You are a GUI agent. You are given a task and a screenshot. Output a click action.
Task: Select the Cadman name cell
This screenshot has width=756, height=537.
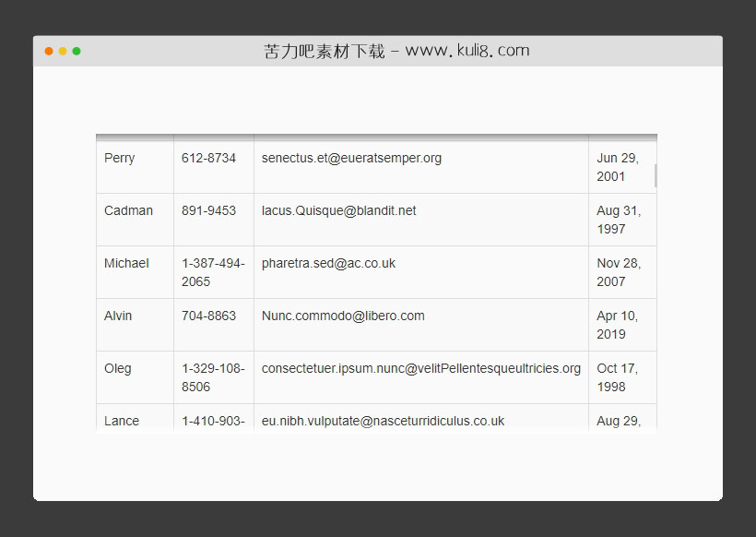(128, 210)
